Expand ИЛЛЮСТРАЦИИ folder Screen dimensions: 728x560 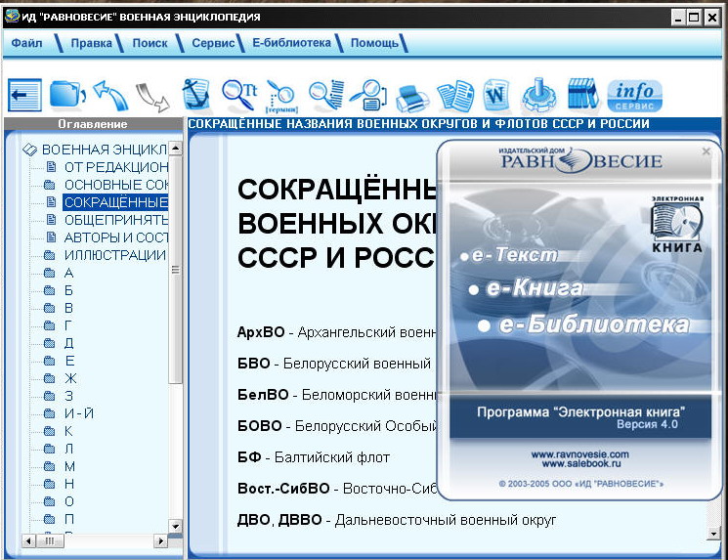pos(114,255)
